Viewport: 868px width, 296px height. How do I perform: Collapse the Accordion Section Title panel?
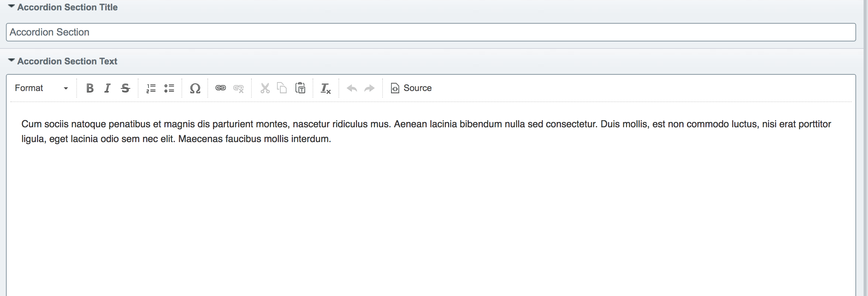tap(11, 7)
